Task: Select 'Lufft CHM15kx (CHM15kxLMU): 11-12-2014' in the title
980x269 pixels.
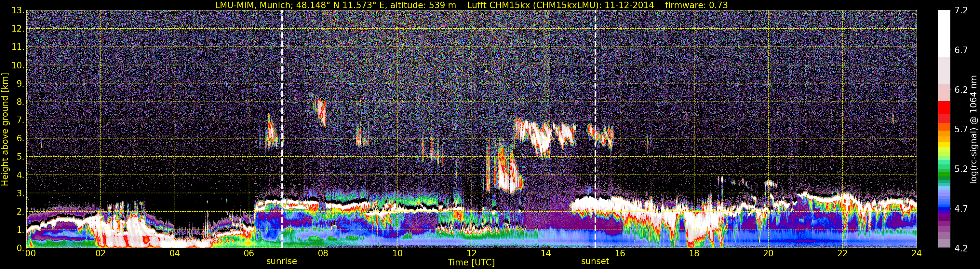Action: 560,5
